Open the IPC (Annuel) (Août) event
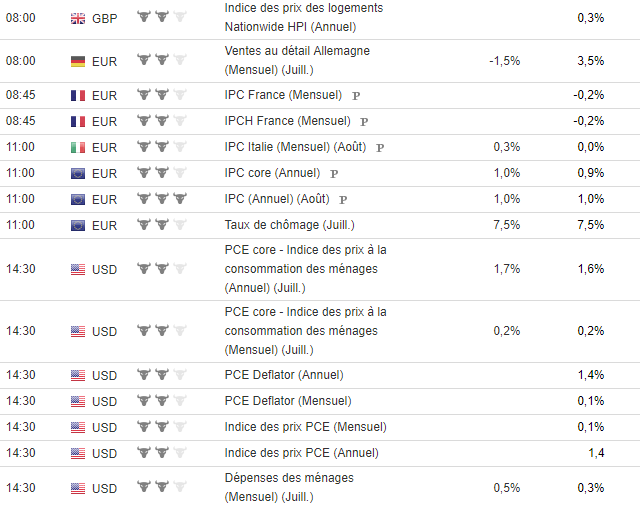The height and width of the screenshot is (506, 640). pyautogui.click(x=277, y=199)
